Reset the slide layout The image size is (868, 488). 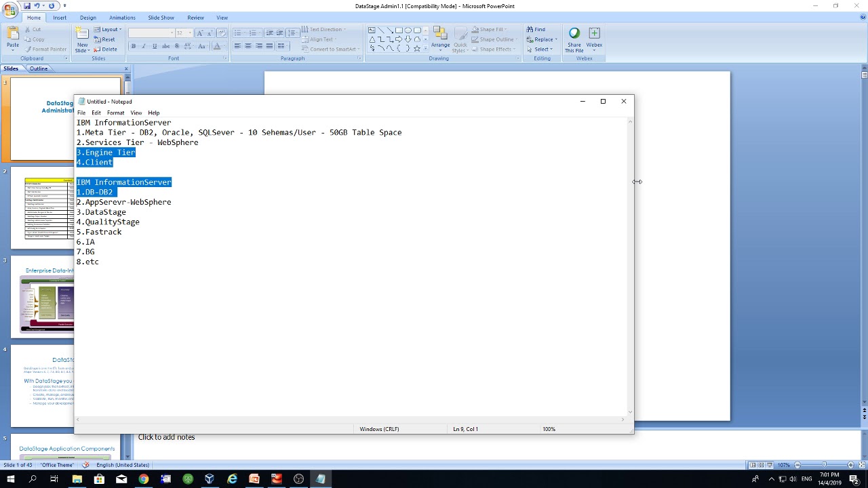point(105,39)
